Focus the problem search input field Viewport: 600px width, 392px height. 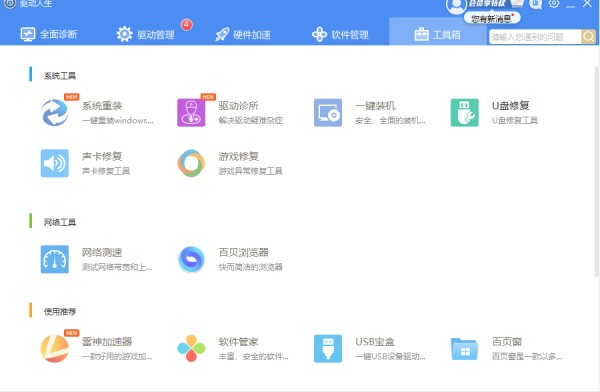[535, 37]
